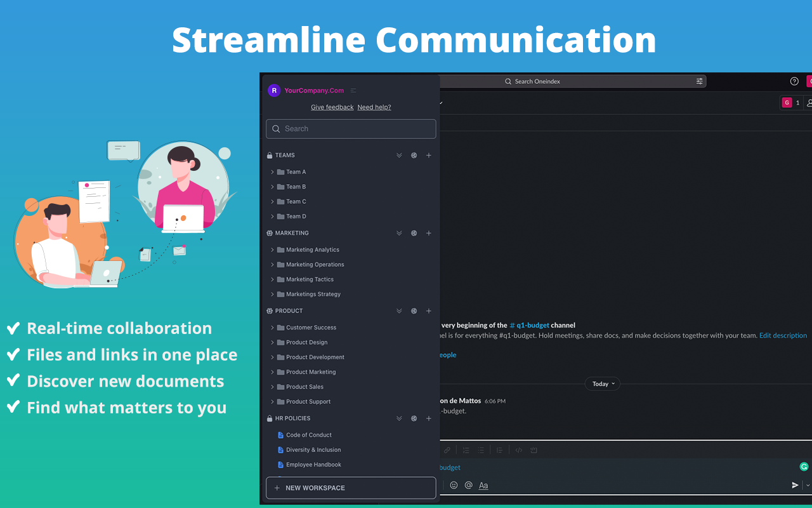This screenshot has width=812, height=508.
Task: Open the Today date dropdown
Action: tap(603, 384)
